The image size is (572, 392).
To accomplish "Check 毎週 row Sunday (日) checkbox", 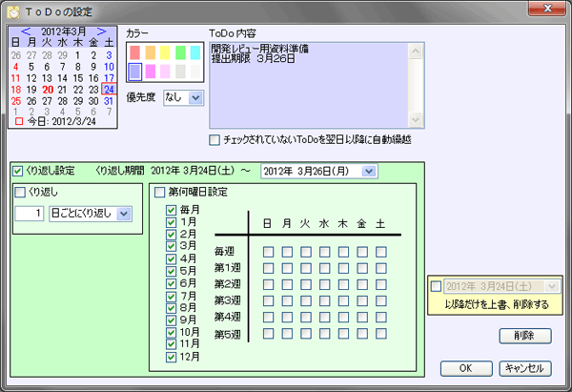I will coord(269,252).
